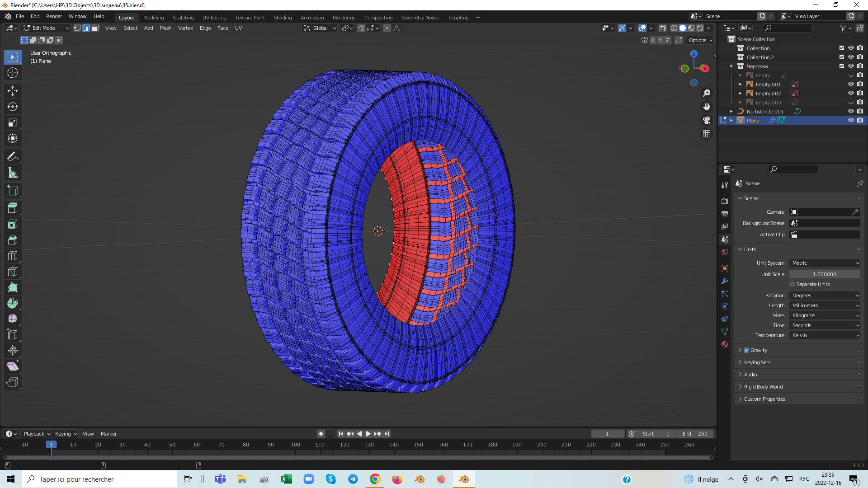Toggle camera view in viewport
868x488 pixels.
[707, 120]
